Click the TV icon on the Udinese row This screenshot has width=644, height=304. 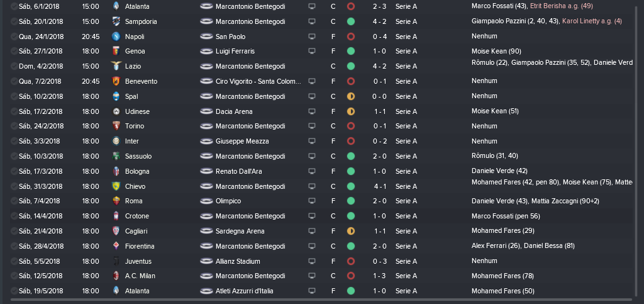[x=312, y=111]
